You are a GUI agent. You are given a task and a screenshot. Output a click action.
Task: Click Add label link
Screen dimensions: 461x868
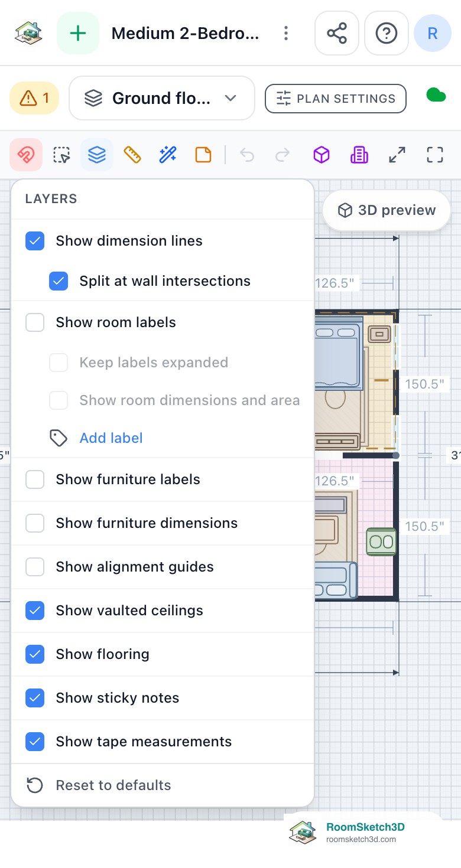pyautogui.click(x=111, y=438)
